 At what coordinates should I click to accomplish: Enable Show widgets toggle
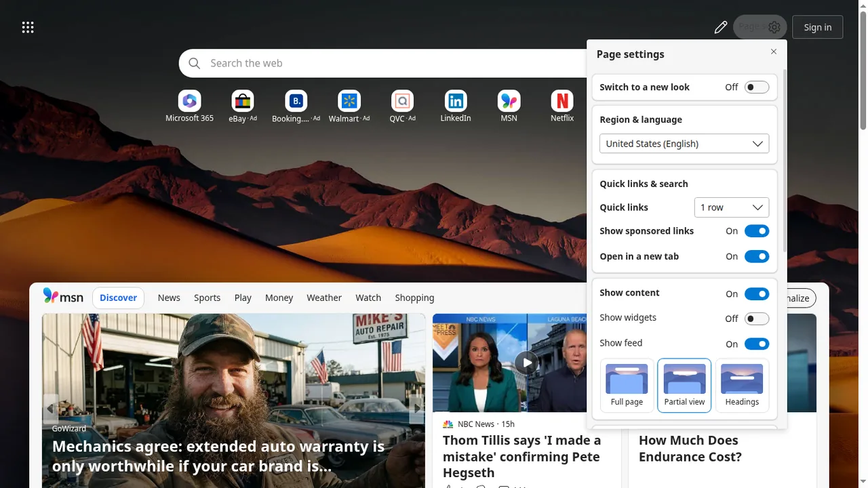tap(757, 319)
